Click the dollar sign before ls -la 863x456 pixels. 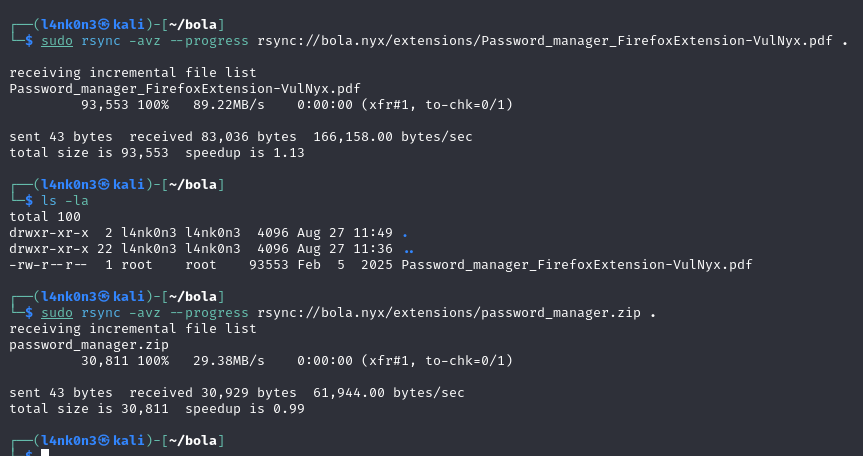click(30, 200)
